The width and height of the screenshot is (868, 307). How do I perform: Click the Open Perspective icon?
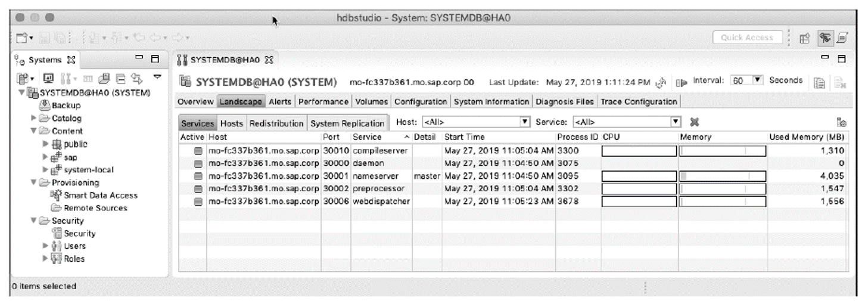pyautogui.click(x=805, y=38)
